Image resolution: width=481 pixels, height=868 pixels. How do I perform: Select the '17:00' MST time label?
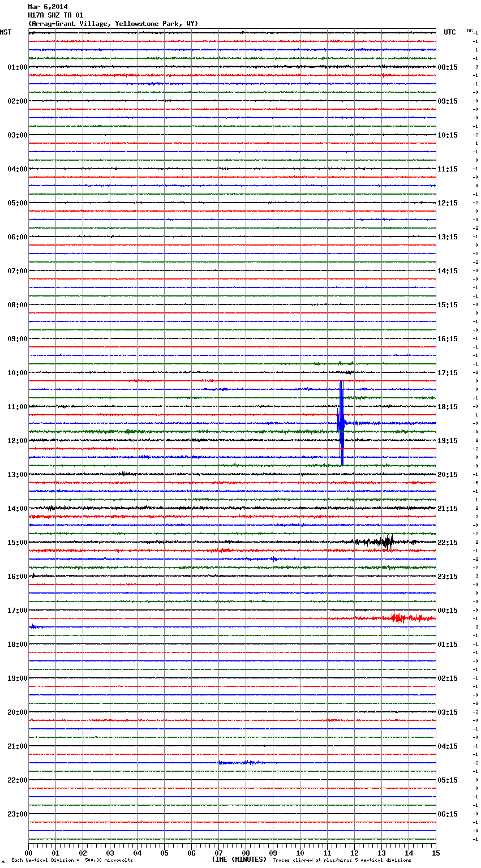pyautogui.click(x=18, y=611)
